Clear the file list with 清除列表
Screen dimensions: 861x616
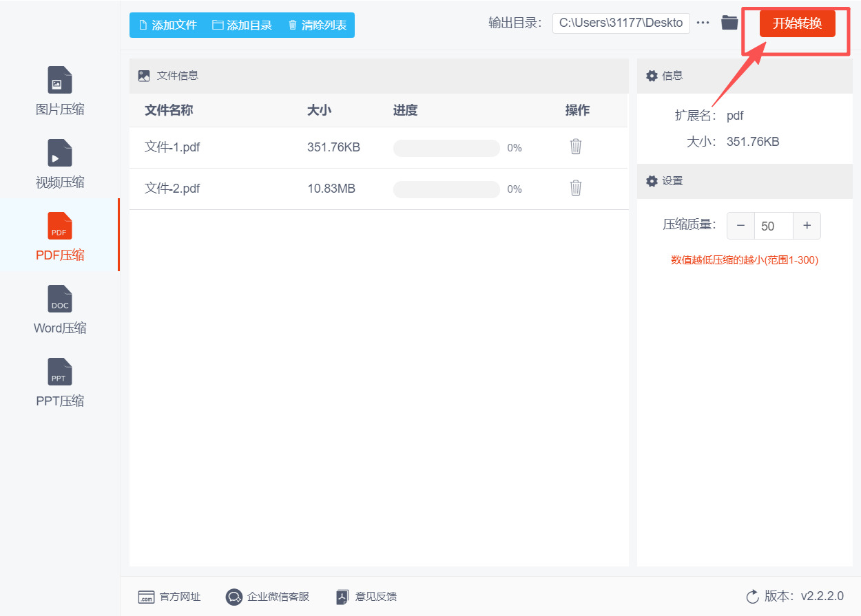(x=317, y=25)
